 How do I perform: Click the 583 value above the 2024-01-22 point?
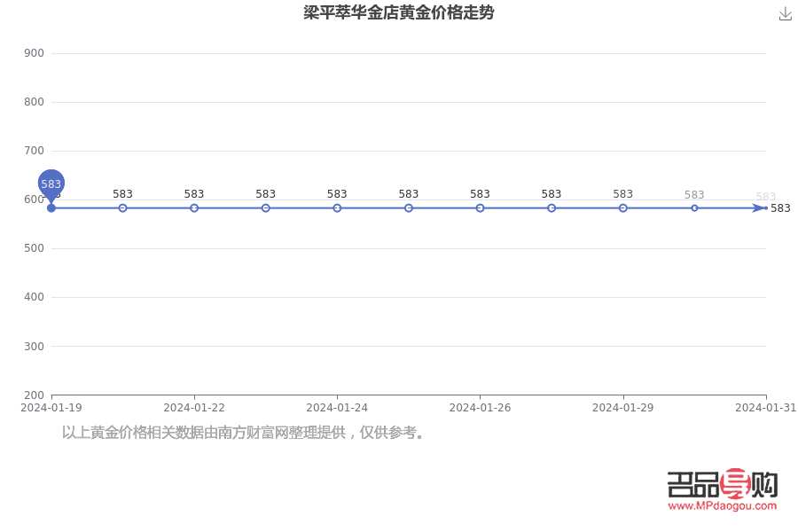point(194,194)
